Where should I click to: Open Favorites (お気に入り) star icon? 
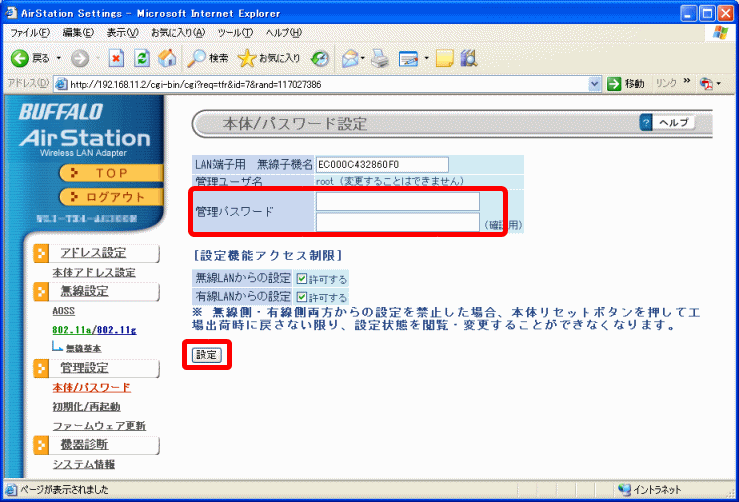pyautogui.click(x=246, y=58)
